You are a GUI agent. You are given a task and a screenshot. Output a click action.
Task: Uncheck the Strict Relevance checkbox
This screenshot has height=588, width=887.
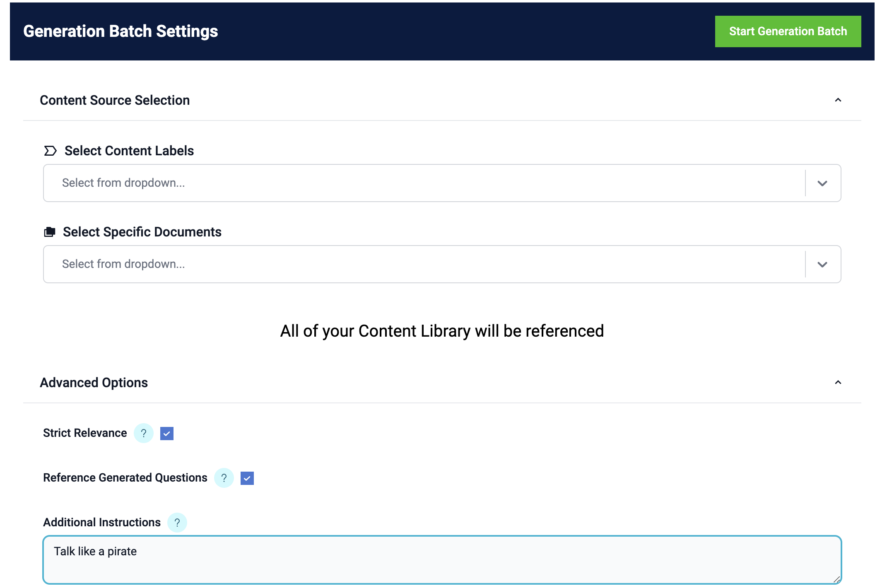point(167,434)
